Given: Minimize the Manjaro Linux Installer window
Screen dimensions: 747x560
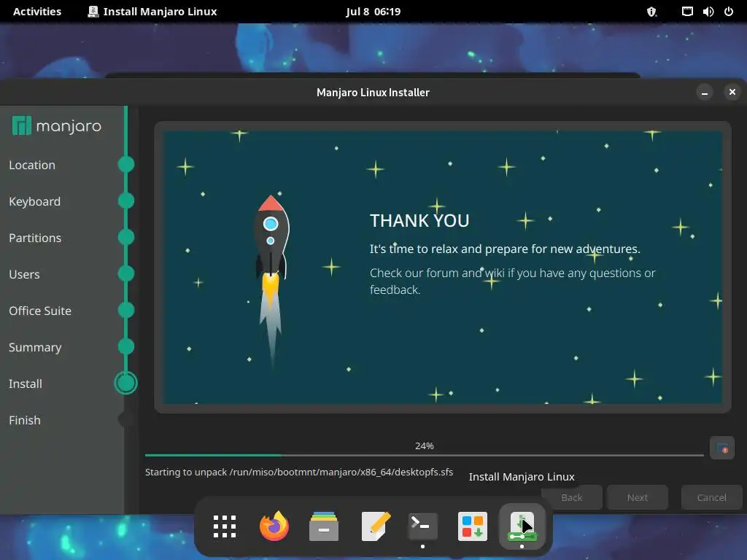Looking at the screenshot, I should [x=705, y=92].
